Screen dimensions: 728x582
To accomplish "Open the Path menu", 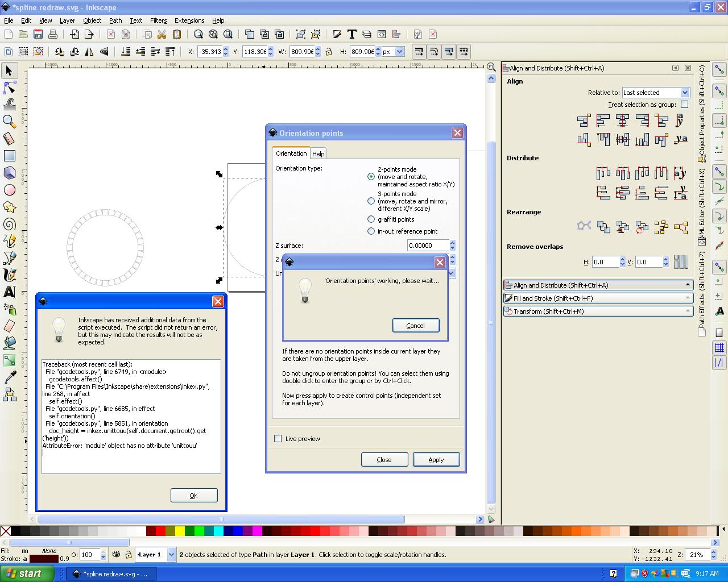I will [x=115, y=20].
